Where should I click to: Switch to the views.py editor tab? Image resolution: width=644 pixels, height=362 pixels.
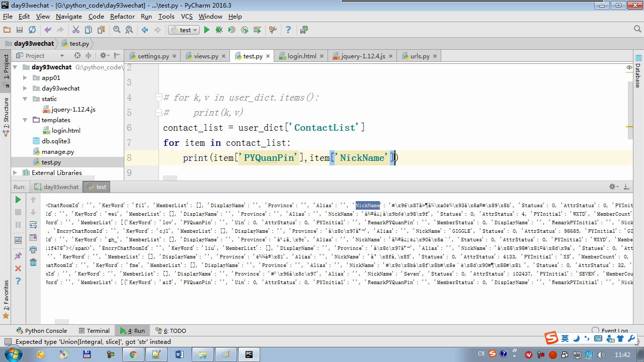(206, 56)
